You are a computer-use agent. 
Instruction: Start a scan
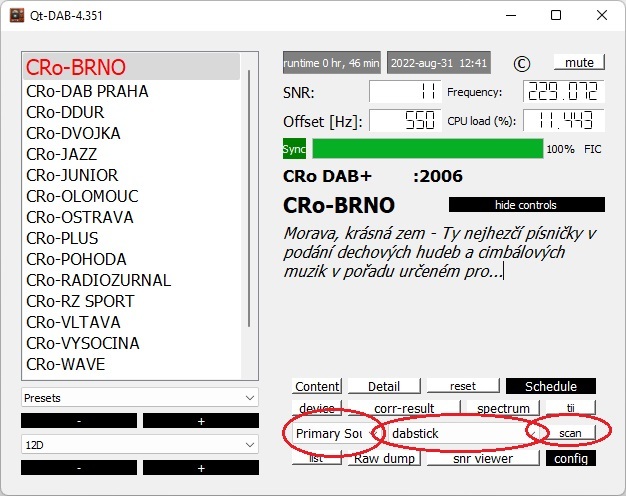[x=570, y=433]
